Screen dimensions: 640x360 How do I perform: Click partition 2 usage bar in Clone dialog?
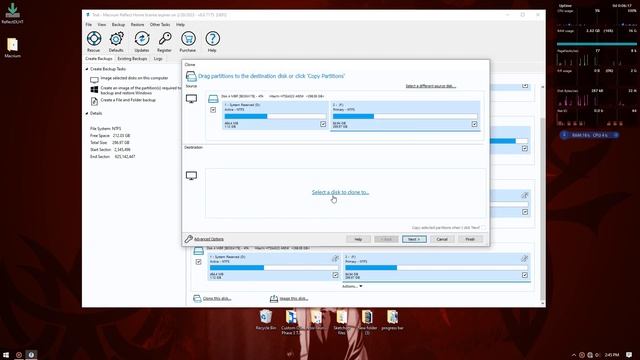405,116
